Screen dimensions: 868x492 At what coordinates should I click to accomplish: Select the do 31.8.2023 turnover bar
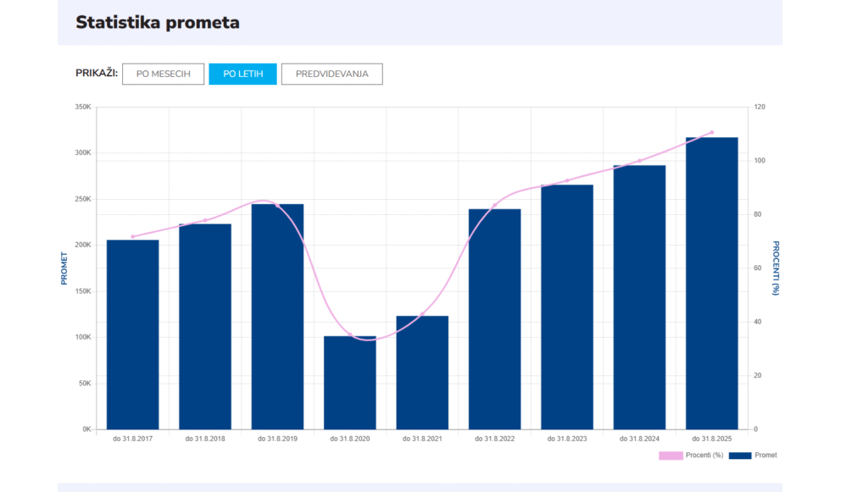pyautogui.click(x=567, y=309)
